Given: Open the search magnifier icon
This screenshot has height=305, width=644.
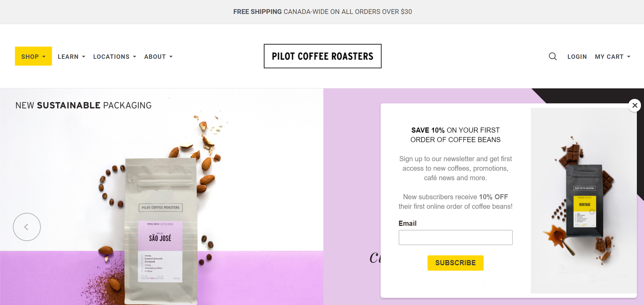Looking at the screenshot, I should pos(553,56).
